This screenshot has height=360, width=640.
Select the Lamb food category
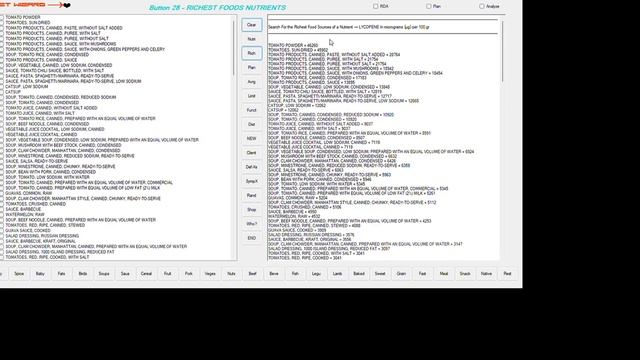pos(337,274)
